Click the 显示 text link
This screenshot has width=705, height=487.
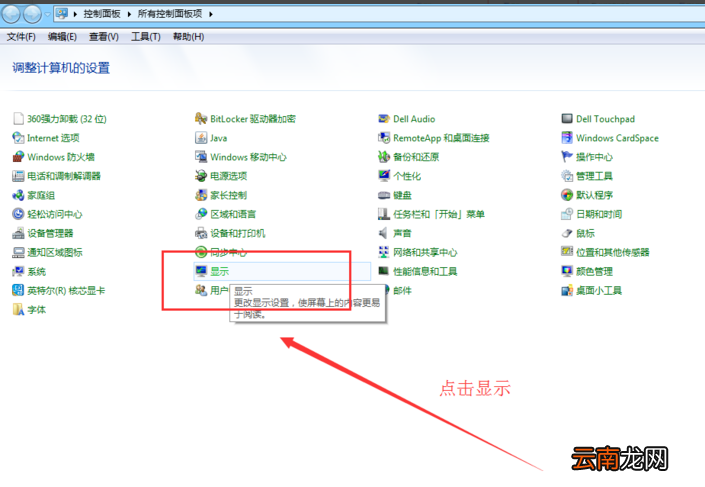(219, 272)
